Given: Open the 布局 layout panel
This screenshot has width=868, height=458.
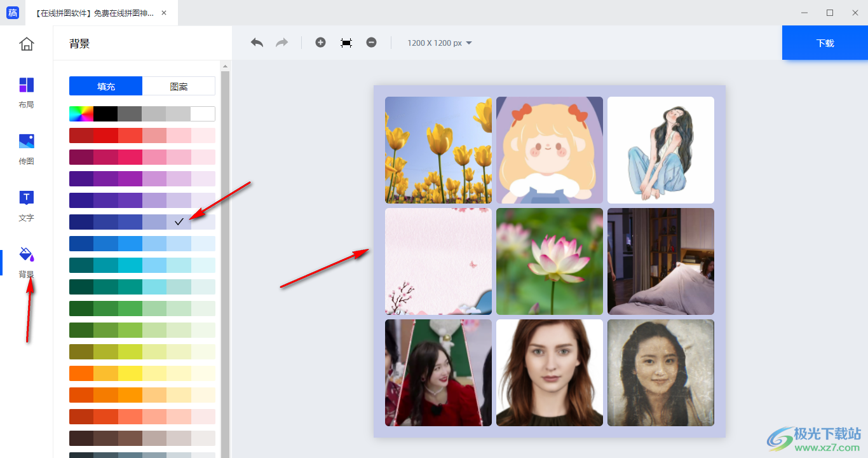Looking at the screenshot, I should click(x=26, y=93).
